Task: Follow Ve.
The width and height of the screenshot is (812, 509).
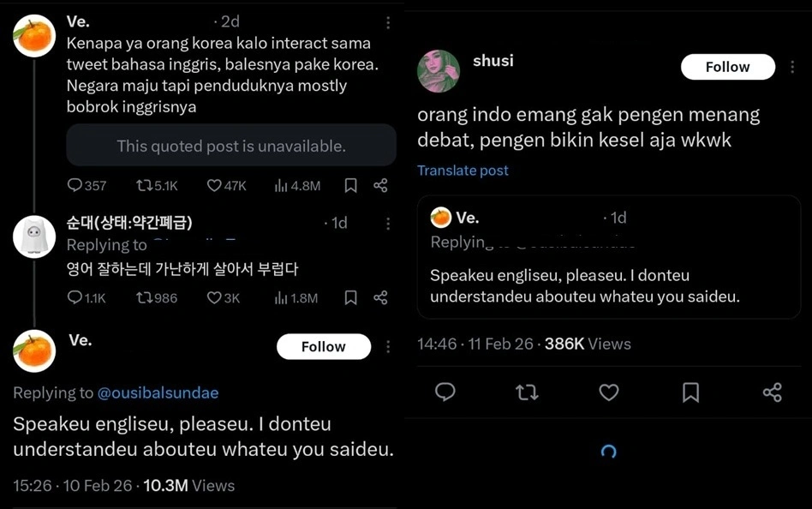Action: [x=323, y=346]
